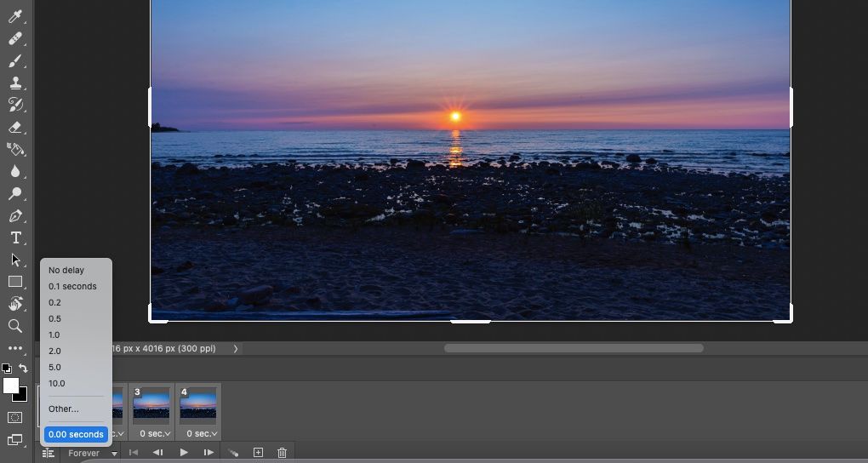Toggle Quick Mask mode
868x463 pixels.
tap(15, 417)
